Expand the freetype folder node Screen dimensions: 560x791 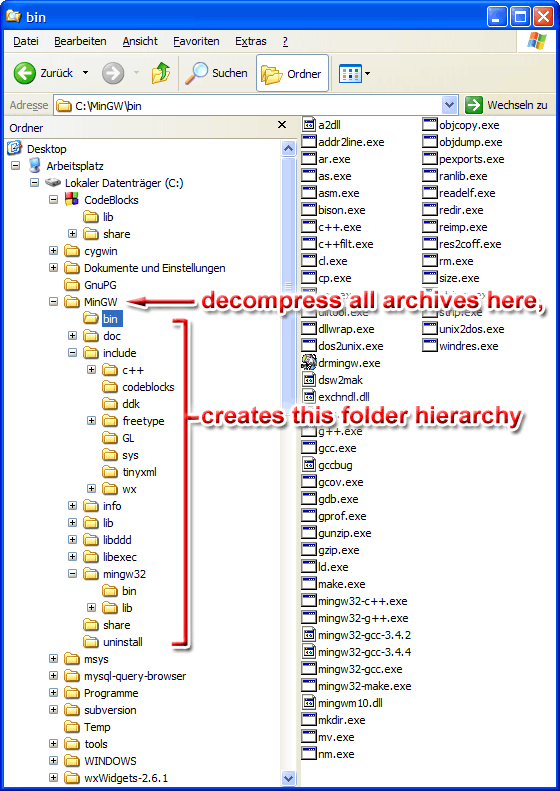[x=91, y=420]
